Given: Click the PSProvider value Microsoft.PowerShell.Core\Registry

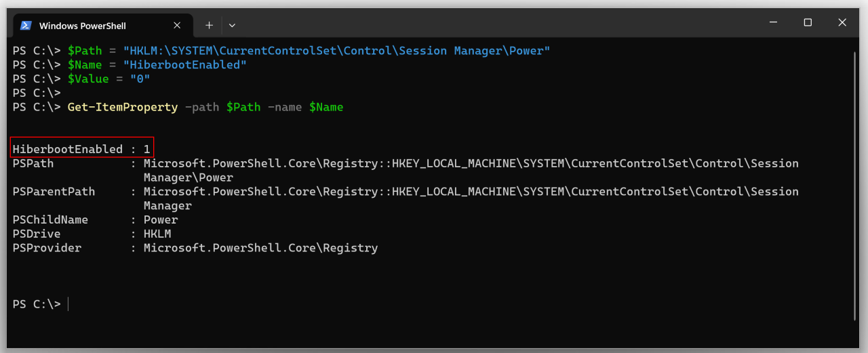Looking at the screenshot, I should [x=260, y=248].
